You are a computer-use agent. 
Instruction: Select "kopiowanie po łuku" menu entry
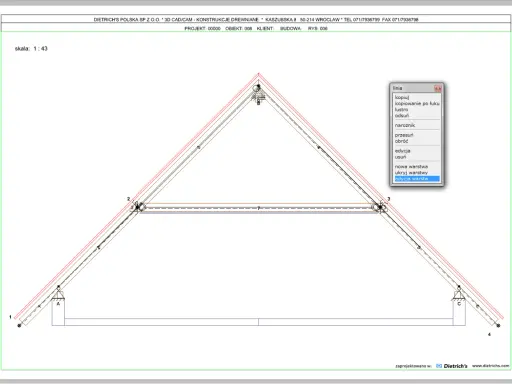pyautogui.click(x=417, y=103)
